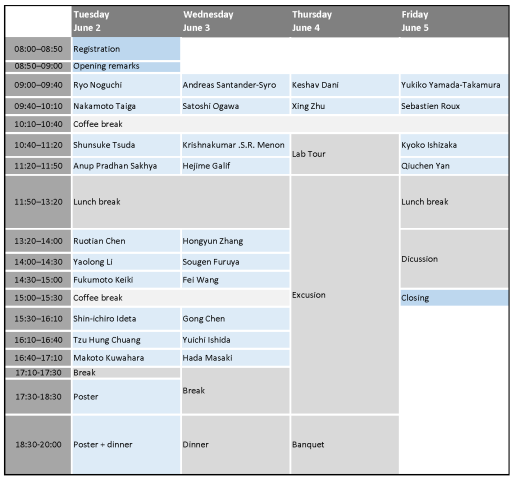
Task: Select Hongyun Zhang's talk
Action: point(235,241)
